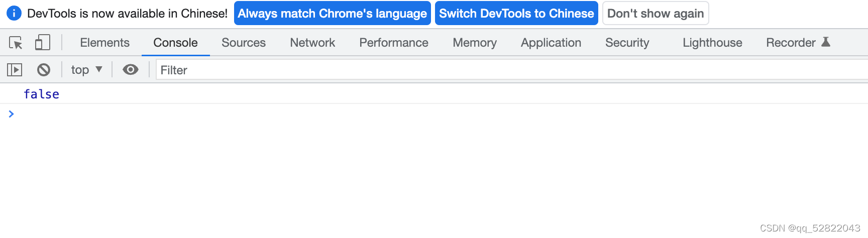
Task: Toggle the device toolbar icon
Action: click(42, 43)
